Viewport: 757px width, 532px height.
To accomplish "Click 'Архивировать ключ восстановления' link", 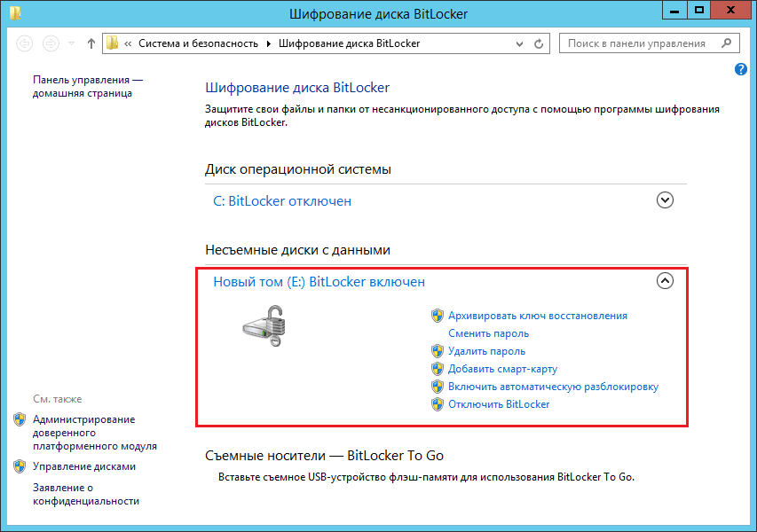I will pyautogui.click(x=537, y=316).
